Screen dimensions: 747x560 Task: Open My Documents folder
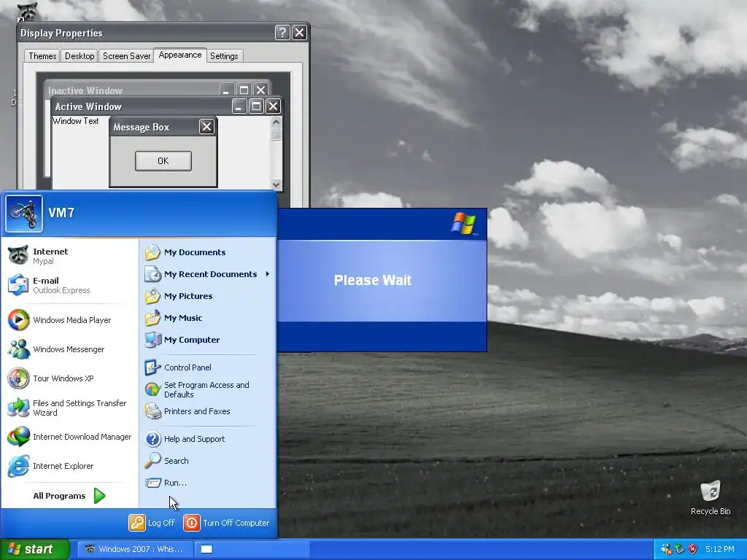[x=208, y=252]
